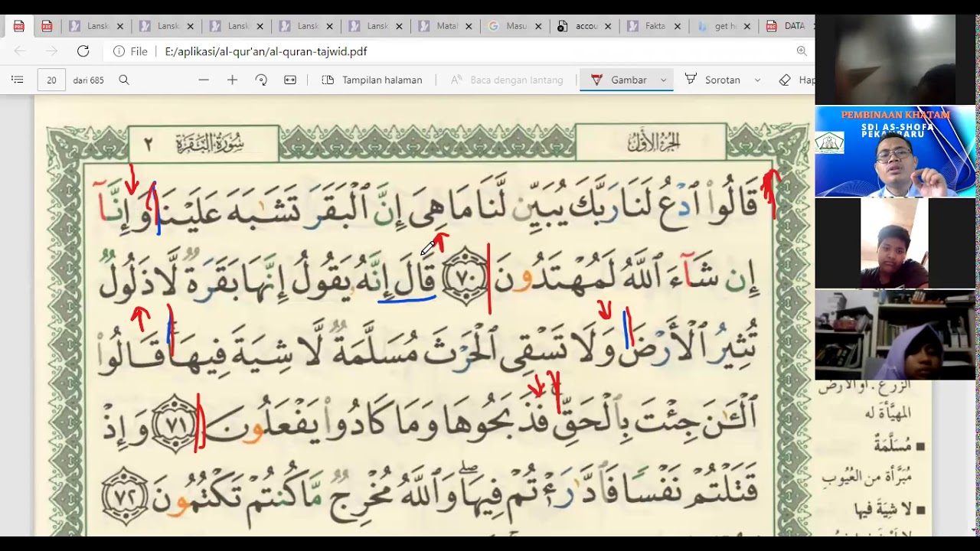Click the address bar al-quran-tajwid.pdf path
980x551 pixels.
pyautogui.click(x=266, y=51)
